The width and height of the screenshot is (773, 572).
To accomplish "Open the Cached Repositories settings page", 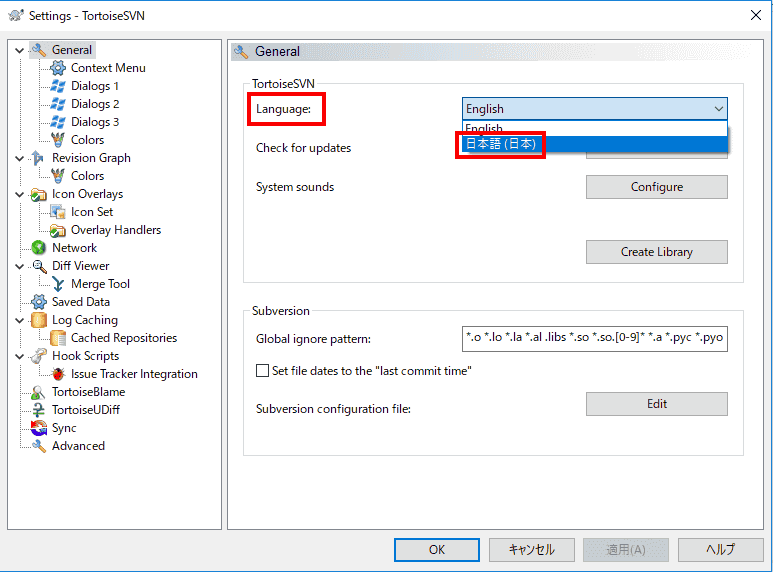I will 124,338.
